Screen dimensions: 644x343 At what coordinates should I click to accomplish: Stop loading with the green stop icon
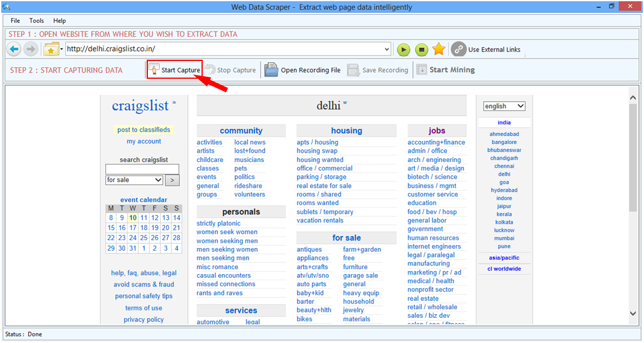422,50
